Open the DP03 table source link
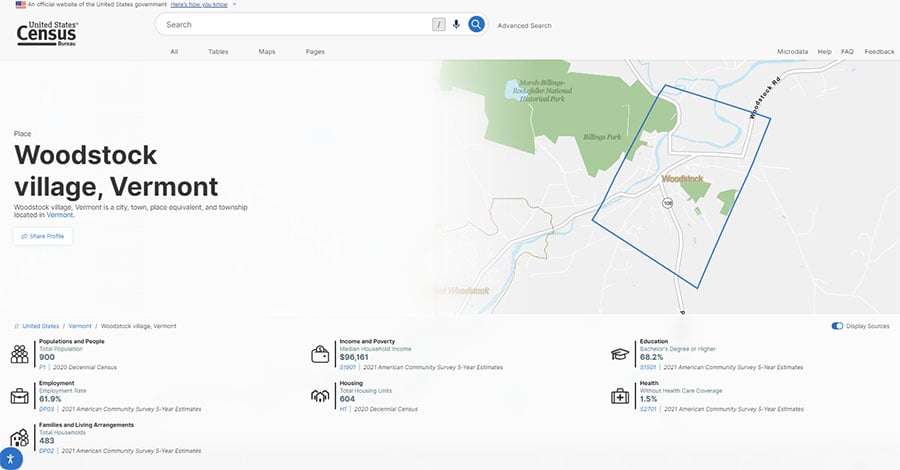The width and height of the screenshot is (900, 470). (46, 409)
